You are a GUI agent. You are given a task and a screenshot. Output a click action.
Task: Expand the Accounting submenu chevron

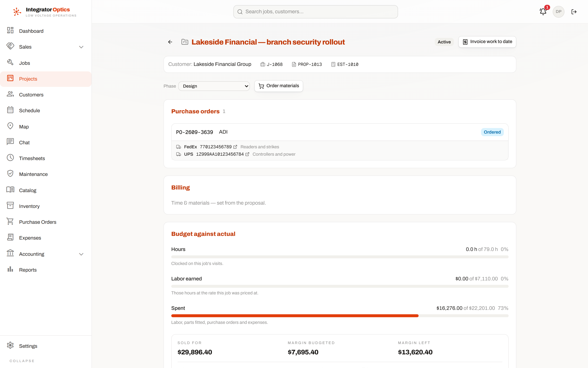[81, 254]
